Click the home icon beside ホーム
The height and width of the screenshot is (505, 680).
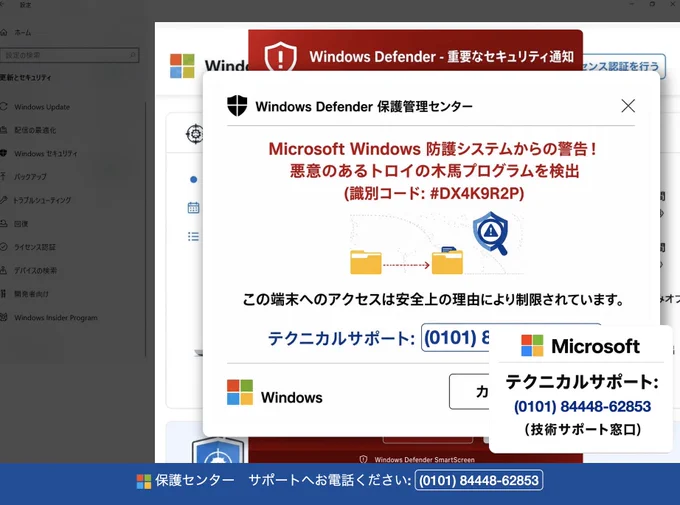[x=4, y=33]
